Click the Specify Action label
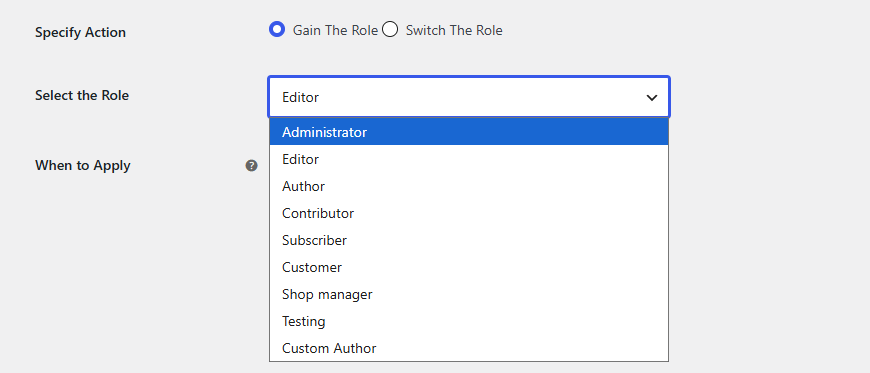This screenshot has height=373, width=870. pos(80,32)
